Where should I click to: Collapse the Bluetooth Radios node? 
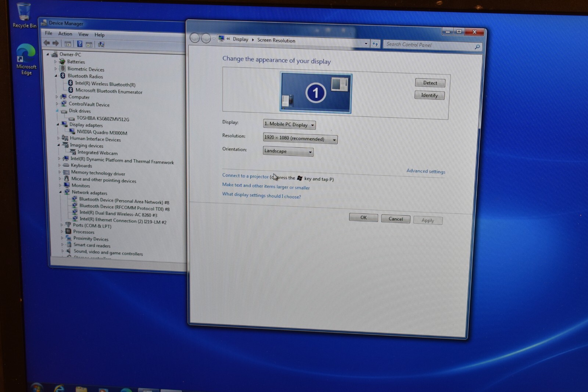click(56, 76)
